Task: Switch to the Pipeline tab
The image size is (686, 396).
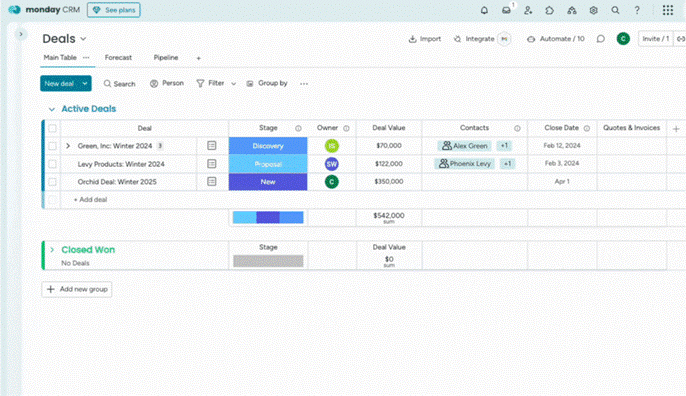Action: (166, 57)
